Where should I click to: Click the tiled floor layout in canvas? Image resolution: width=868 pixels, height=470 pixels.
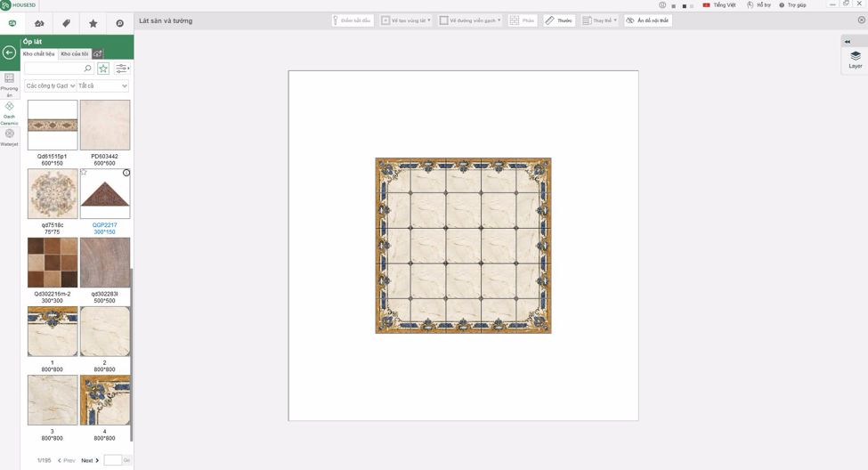click(463, 246)
